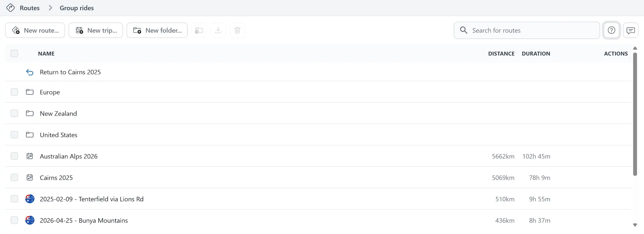Click the New route... button
Viewport: 644px width, 234px height.
pyautogui.click(x=35, y=30)
